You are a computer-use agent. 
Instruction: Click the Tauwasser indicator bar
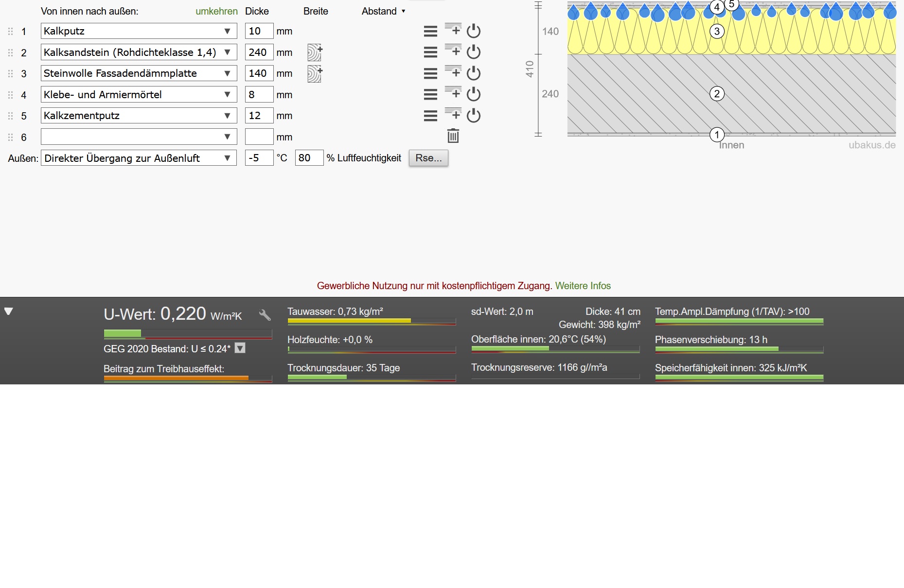pos(372,321)
